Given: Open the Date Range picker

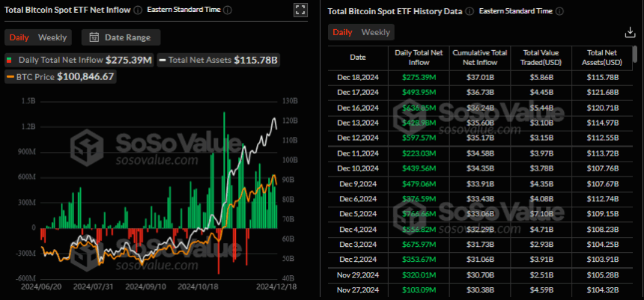Looking at the screenshot, I should (x=121, y=37).
